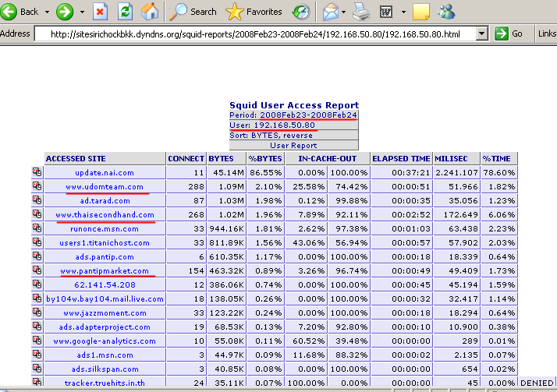Click the ELAPSED TIME column header
557x392 pixels.
tap(401, 158)
